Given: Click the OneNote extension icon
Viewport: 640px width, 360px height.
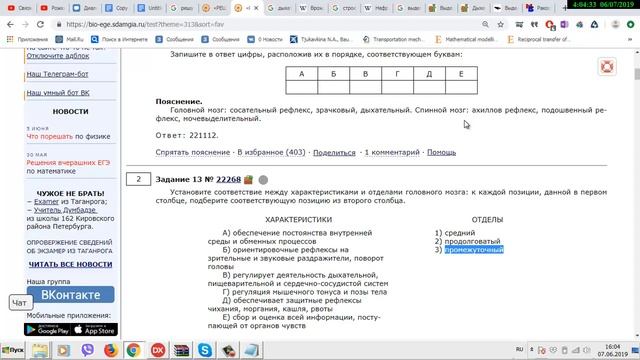Looking at the screenshot, I should (564, 24).
